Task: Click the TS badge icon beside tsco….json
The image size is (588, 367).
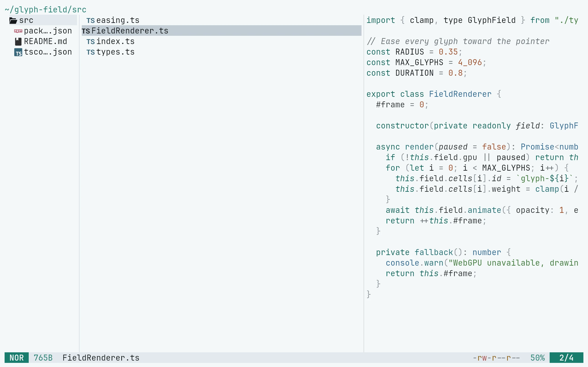Action: point(18,52)
